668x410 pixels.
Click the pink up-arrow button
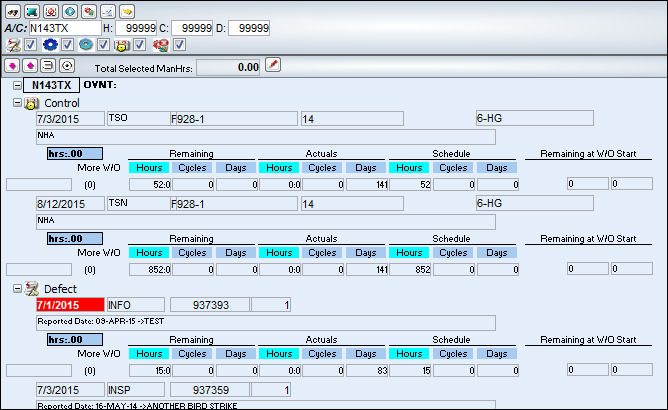(x=30, y=66)
